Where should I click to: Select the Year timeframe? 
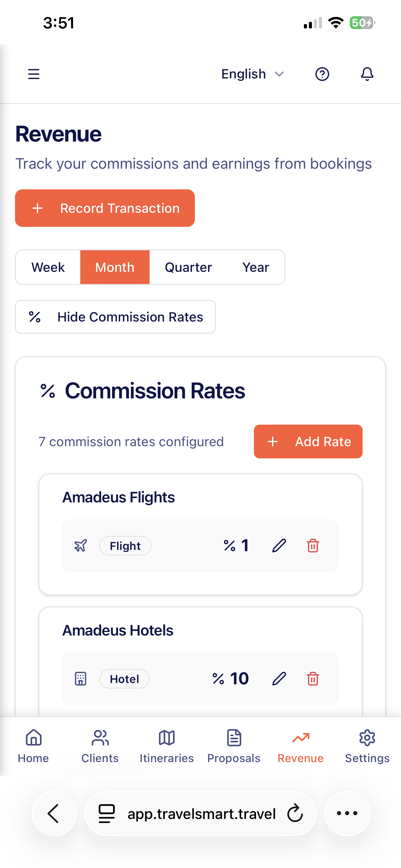pos(256,267)
